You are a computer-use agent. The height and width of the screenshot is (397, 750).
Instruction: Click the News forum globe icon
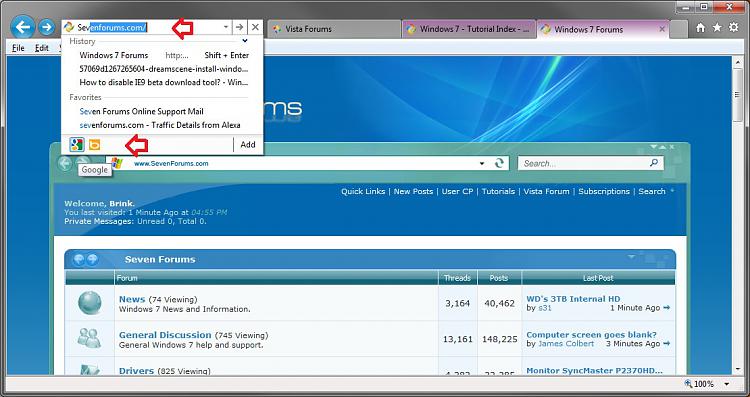pos(90,303)
